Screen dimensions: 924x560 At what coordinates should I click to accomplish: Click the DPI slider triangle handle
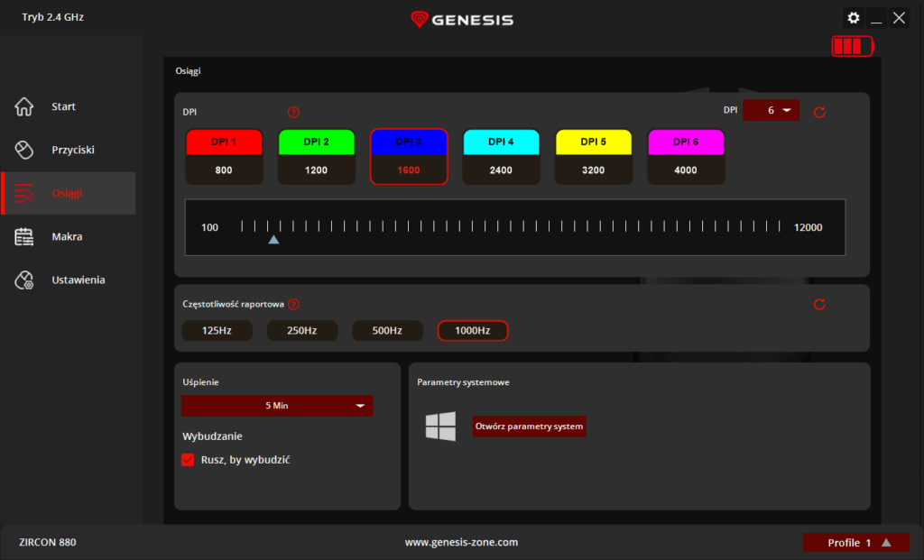[x=273, y=240]
